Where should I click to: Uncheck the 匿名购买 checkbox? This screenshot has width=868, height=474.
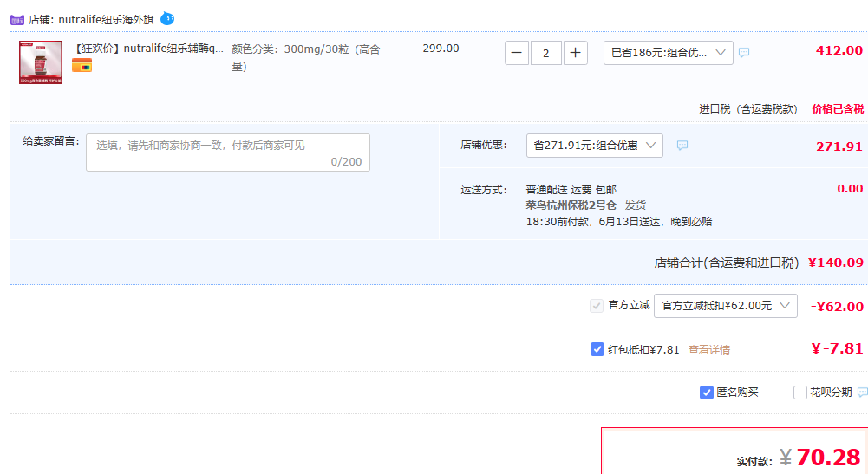click(x=707, y=393)
